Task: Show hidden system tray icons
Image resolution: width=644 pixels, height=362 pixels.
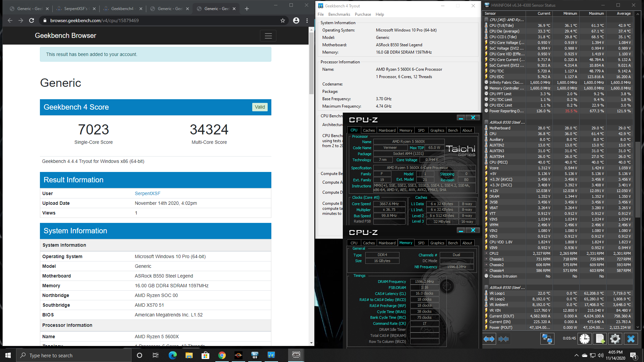Action: tap(577, 355)
